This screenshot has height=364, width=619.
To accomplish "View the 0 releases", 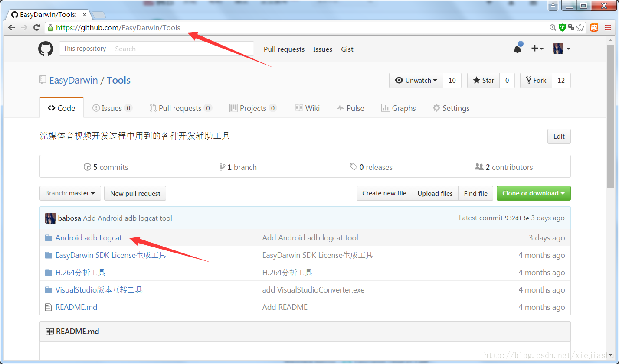I will pos(371,167).
